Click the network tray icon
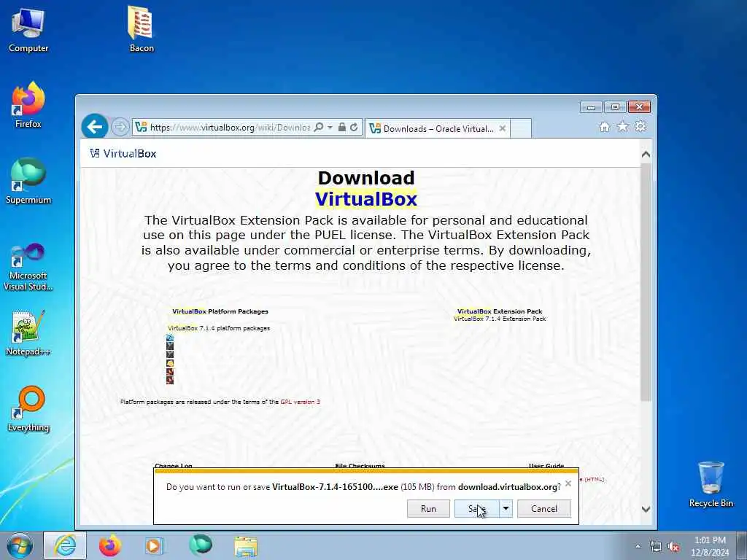 [656, 547]
